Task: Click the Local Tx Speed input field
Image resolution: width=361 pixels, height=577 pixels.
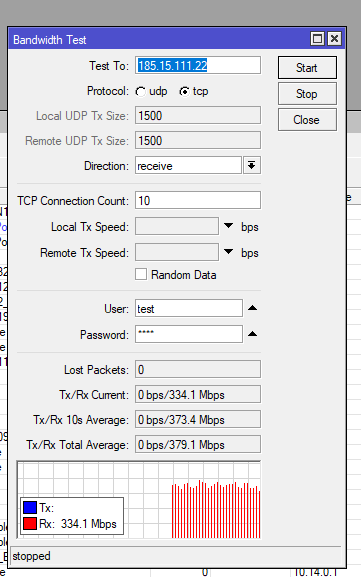Action: coord(177,226)
